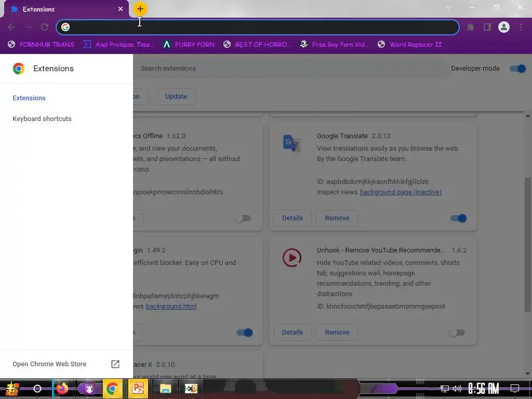Focus the address bar

pos(258,27)
